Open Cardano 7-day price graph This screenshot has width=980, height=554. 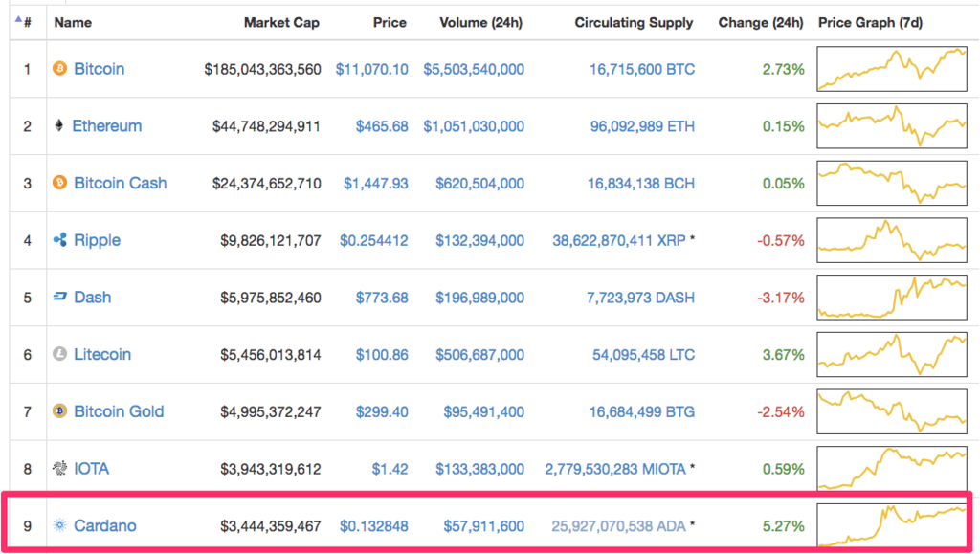click(892, 525)
